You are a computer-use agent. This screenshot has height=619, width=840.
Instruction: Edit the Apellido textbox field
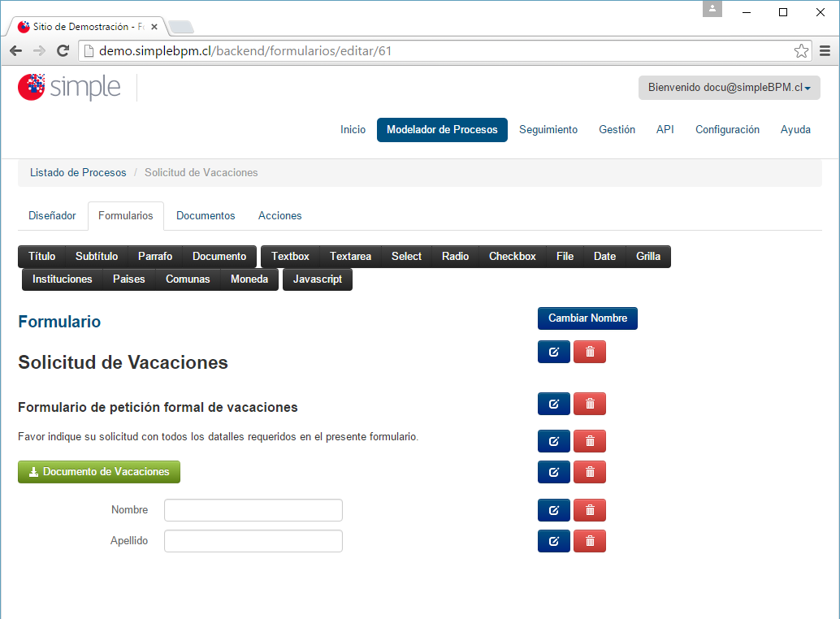pos(553,541)
